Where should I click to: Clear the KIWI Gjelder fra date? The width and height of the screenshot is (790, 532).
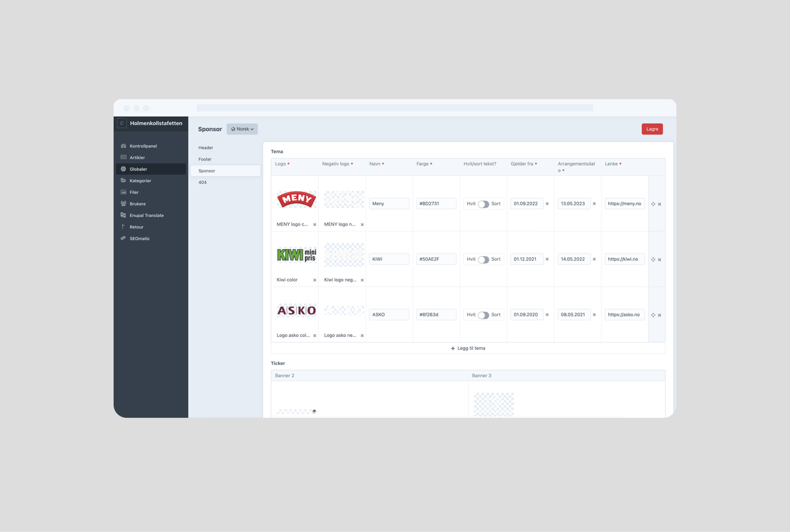click(x=547, y=260)
